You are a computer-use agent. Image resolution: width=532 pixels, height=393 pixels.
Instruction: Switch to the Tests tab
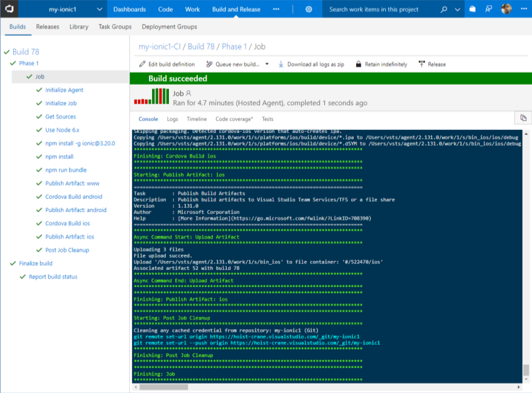tap(268, 119)
